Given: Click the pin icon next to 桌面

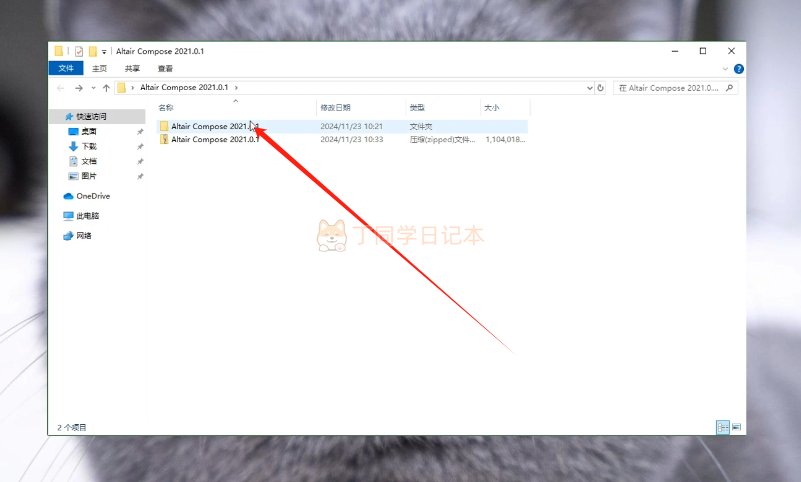Looking at the screenshot, I should point(140,132).
